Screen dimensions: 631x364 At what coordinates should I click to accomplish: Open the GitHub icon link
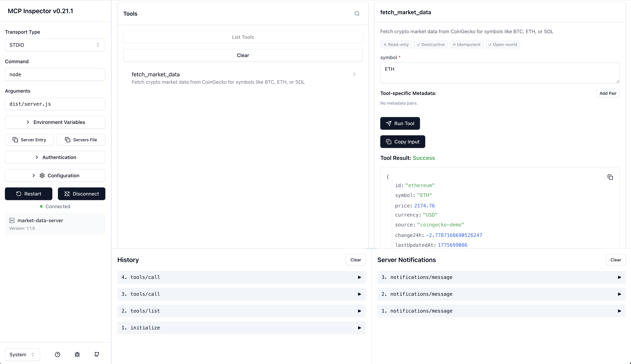[x=97, y=355]
